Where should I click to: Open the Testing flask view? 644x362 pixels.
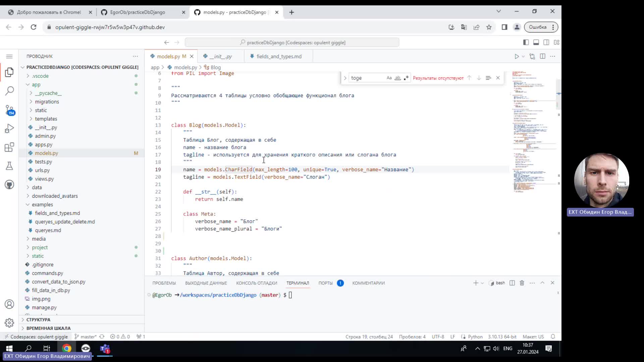pyautogui.click(x=9, y=166)
